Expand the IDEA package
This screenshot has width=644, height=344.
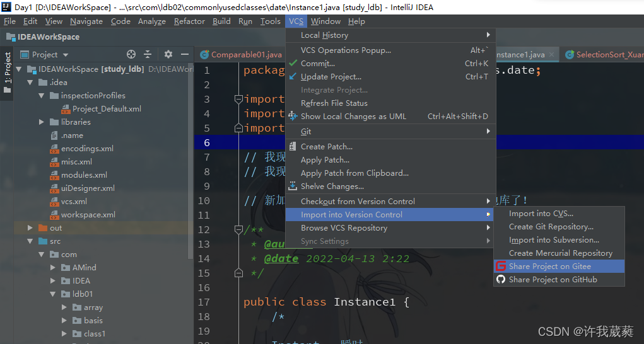click(53, 280)
